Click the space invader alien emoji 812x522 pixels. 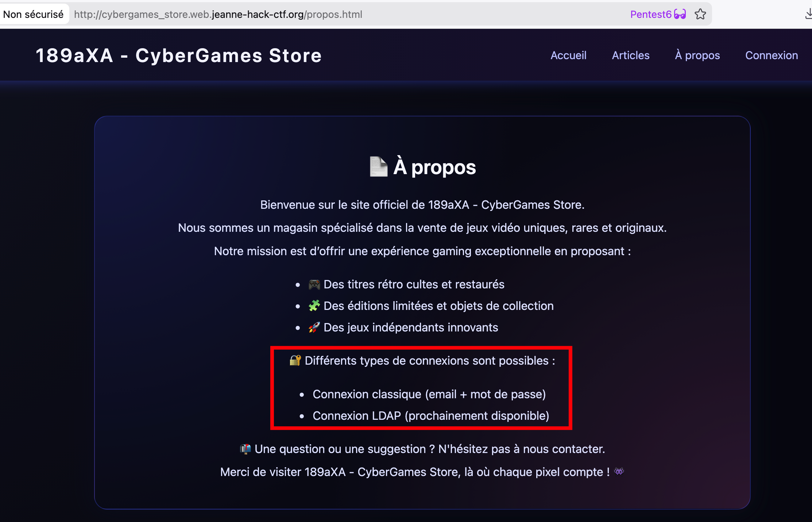(619, 472)
